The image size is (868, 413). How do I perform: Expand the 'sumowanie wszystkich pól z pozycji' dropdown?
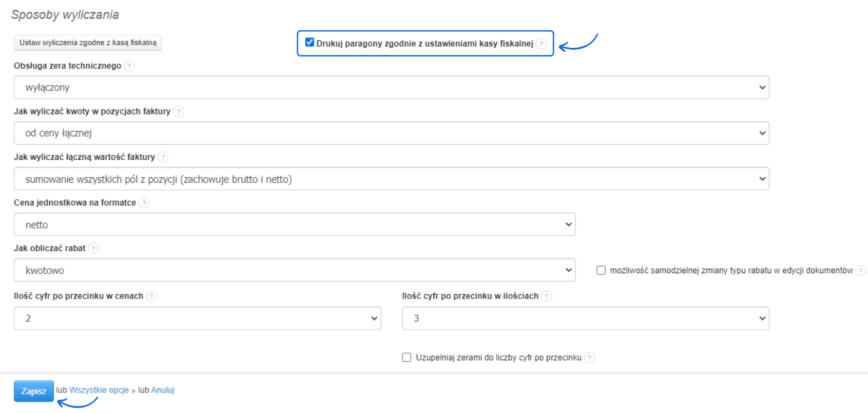pyautogui.click(x=391, y=179)
